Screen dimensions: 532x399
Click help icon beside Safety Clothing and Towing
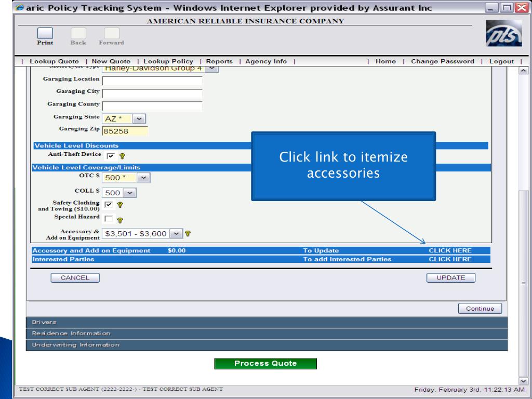120,205
